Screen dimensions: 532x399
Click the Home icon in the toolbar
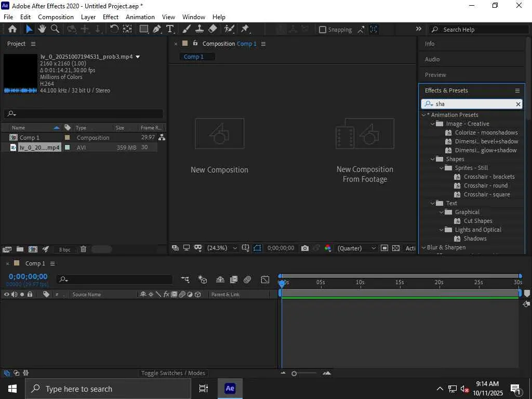point(12,29)
